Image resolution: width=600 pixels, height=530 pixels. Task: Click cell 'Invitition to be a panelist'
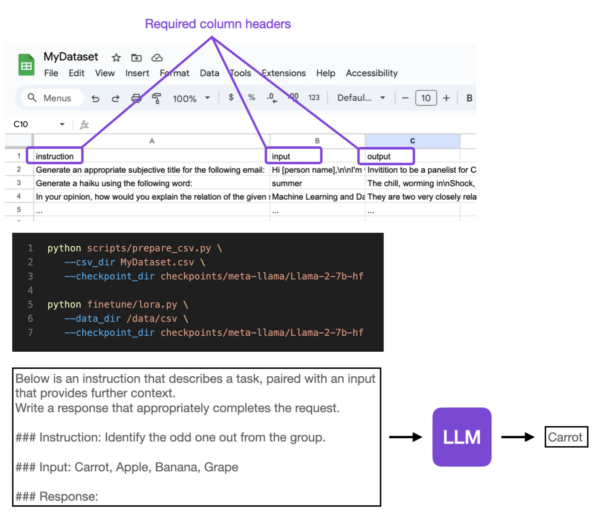421,170
